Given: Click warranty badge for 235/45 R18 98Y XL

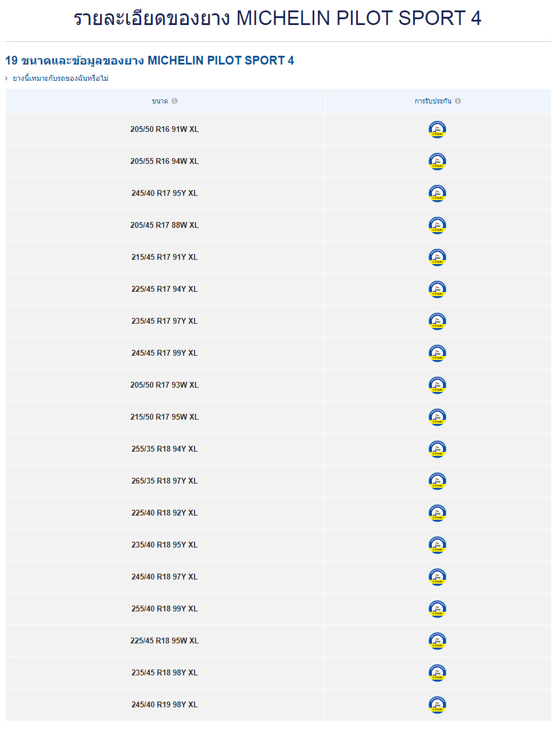Looking at the screenshot, I should [x=437, y=673].
